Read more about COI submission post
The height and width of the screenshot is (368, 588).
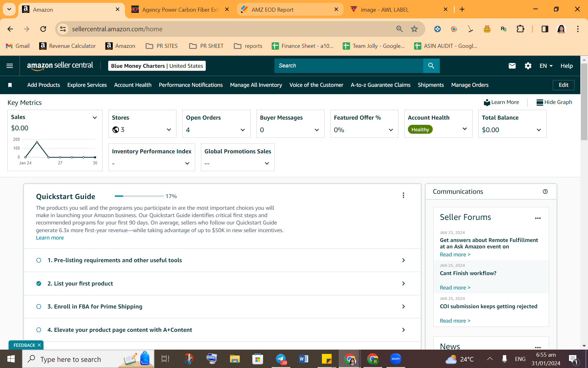point(455,321)
